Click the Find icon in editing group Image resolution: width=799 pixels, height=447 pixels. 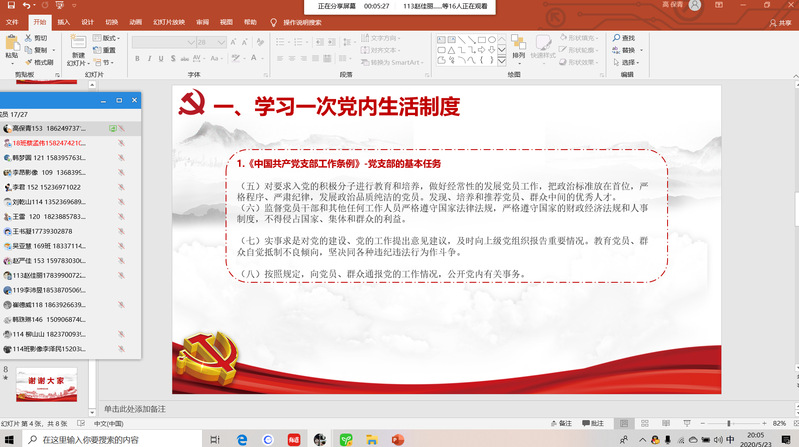click(626, 38)
